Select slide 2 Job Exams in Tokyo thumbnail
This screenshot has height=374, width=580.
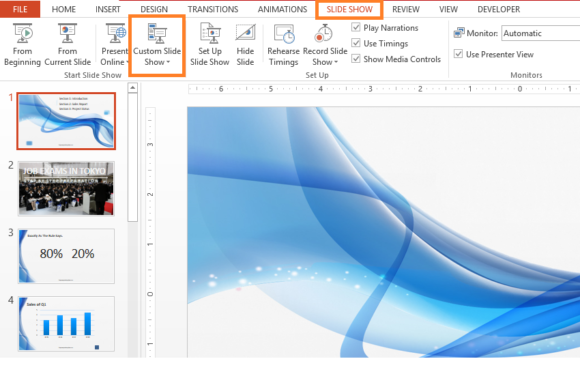tap(66, 188)
